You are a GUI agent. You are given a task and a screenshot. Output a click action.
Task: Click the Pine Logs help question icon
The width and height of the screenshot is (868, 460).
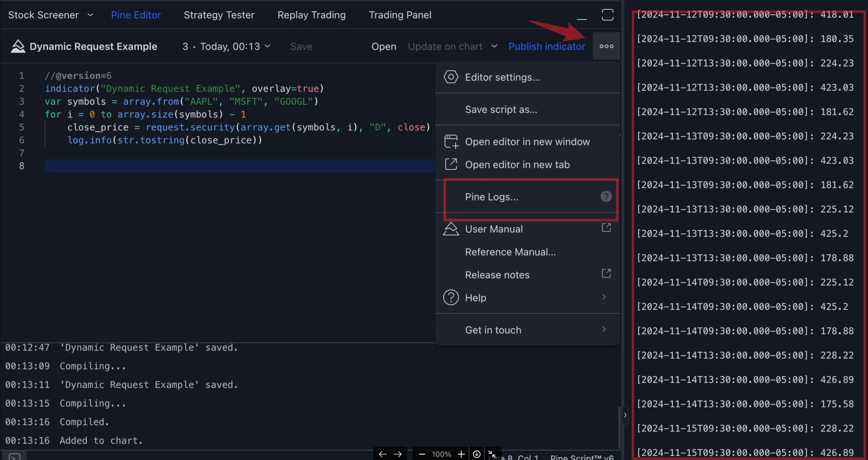[x=606, y=196]
